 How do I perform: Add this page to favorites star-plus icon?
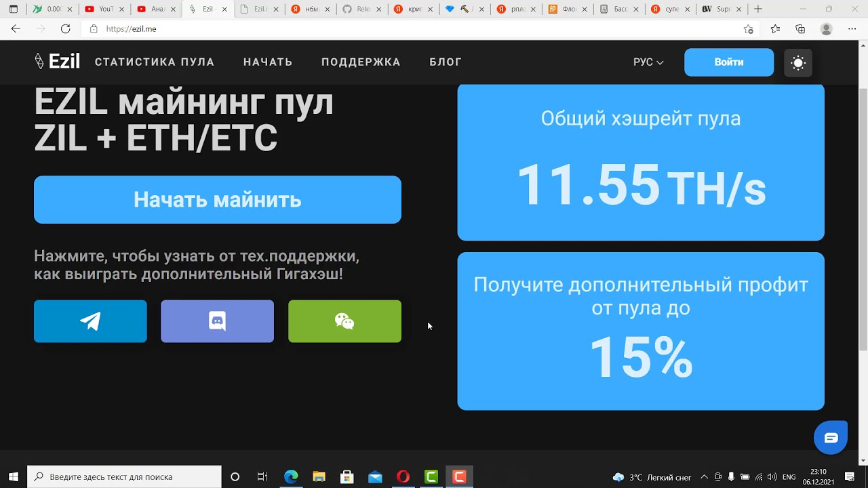click(748, 29)
